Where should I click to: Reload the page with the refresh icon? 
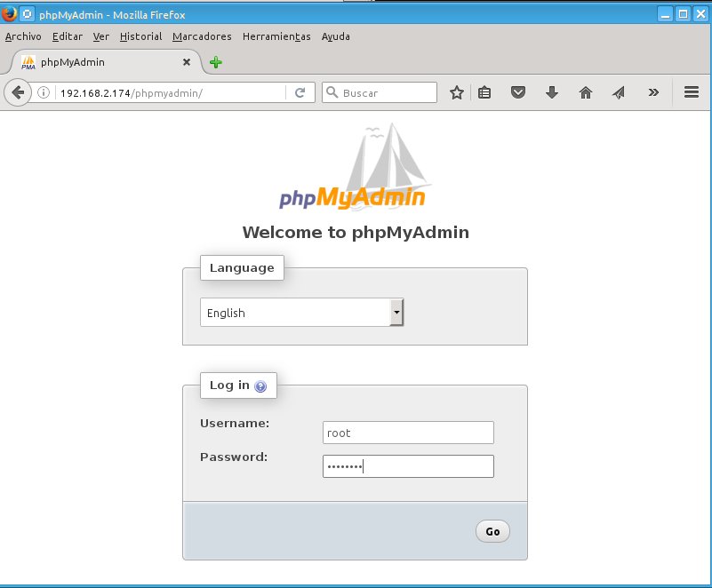click(300, 92)
